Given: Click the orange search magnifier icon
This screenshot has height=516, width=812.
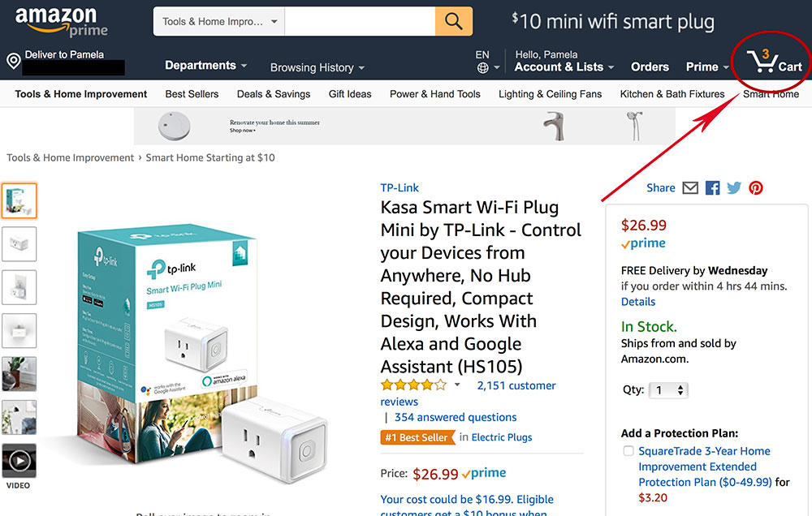Looking at the screenshot, I should pos(453,21).
